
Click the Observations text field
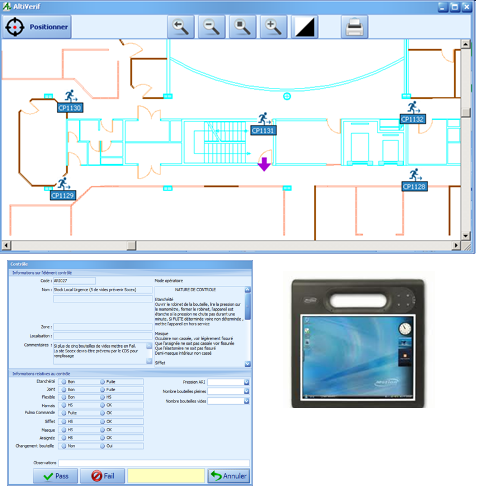154,463
